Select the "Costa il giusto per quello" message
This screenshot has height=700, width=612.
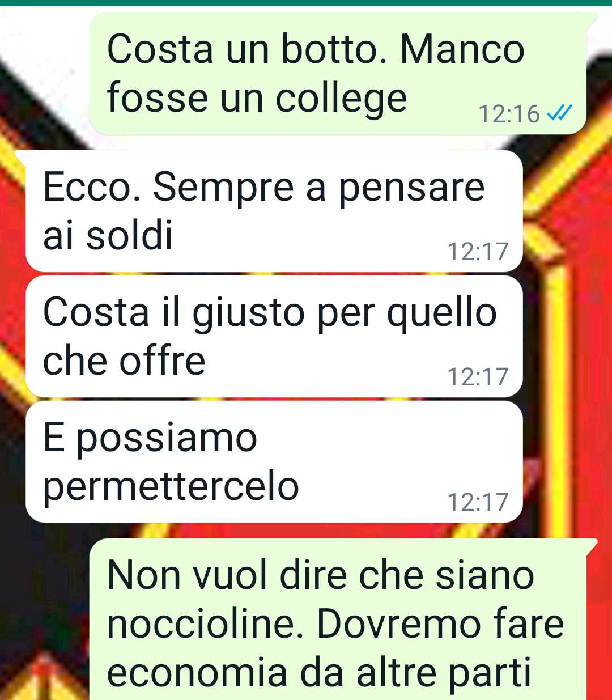[274, 336]
